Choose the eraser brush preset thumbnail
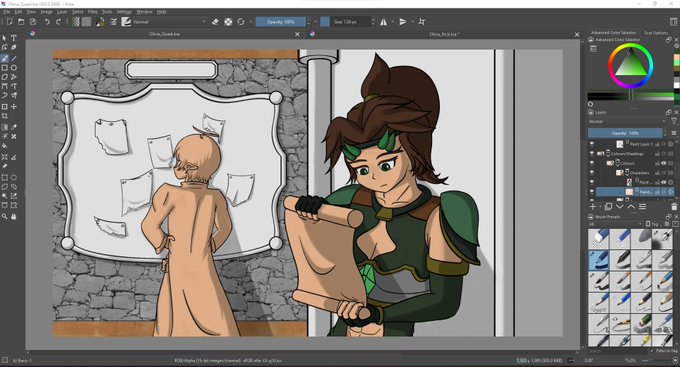680x367 pixels. (598, 239)
